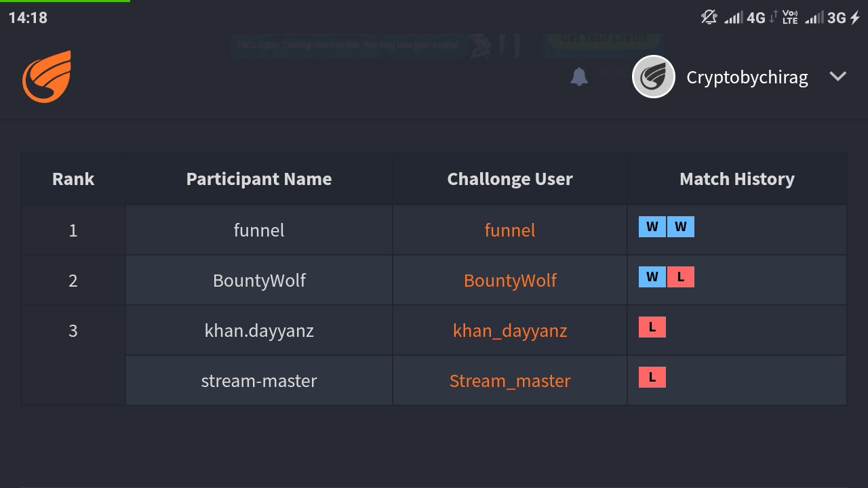The image size is (868, 488).
Task: Click the Rank column header
Action: [x=73, y=179]
